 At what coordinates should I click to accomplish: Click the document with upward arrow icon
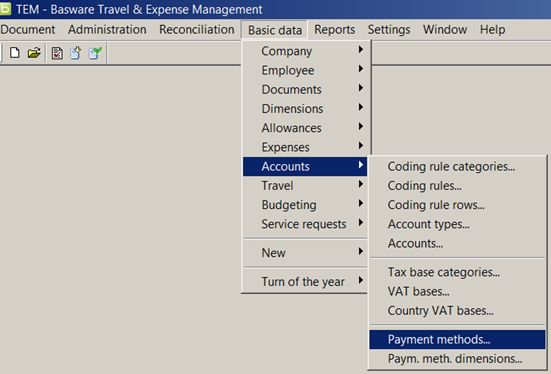click(x=76, y=53)
